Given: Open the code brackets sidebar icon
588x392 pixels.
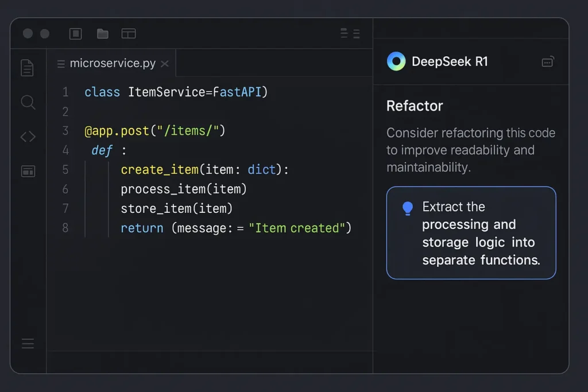Looking at the screenshot, I should pos(28,137).
